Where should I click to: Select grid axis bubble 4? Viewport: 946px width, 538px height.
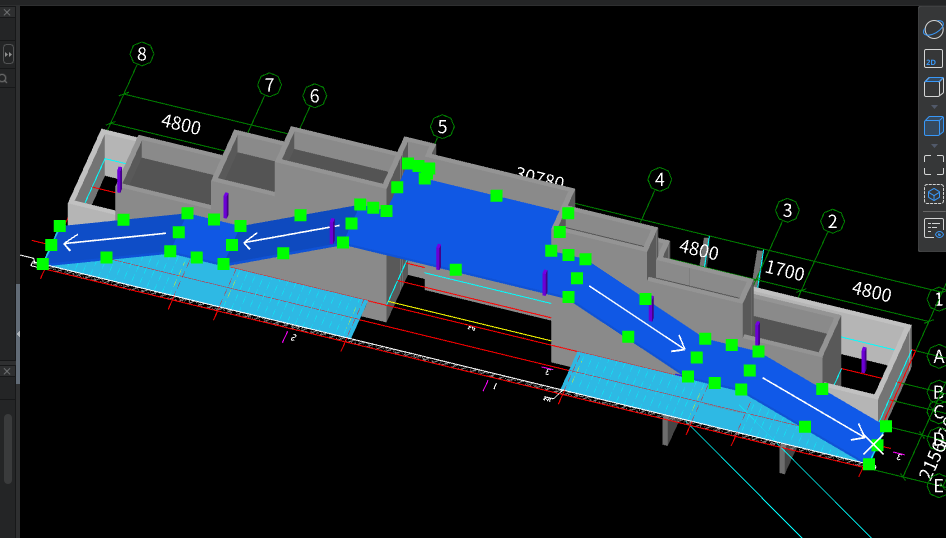659,180
